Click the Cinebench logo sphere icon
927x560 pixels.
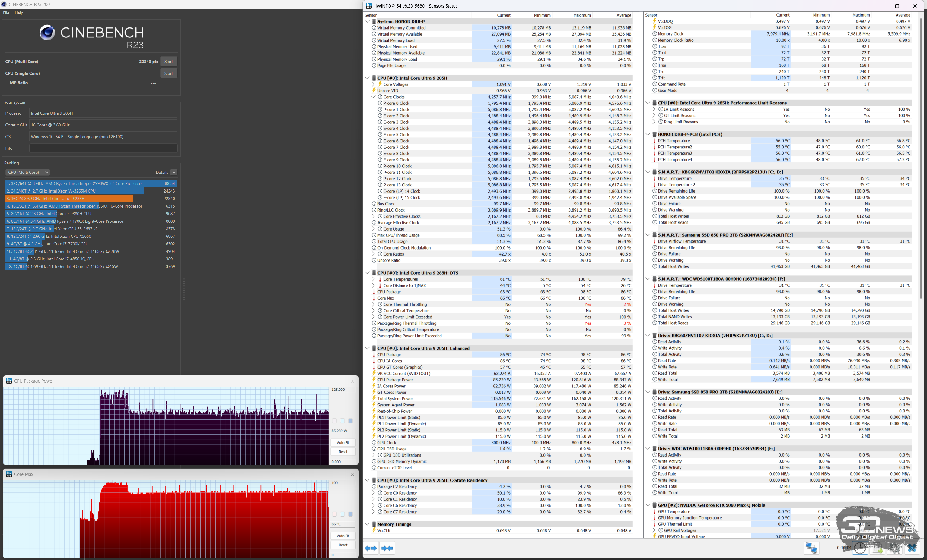(x=47, y=33)
